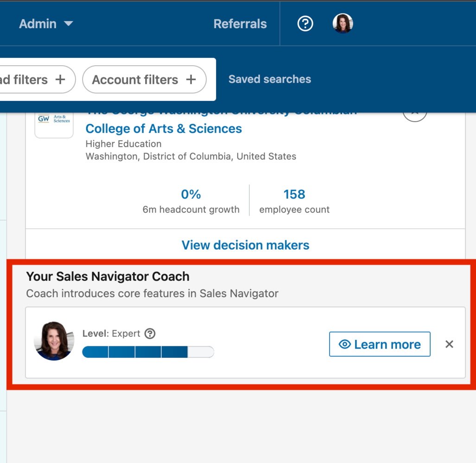Open GW Arts & Sciences company logo
476x463 pixels.
point(54,125)
